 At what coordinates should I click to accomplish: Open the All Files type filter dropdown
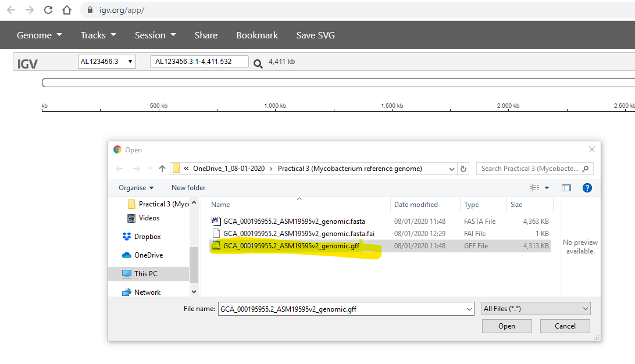(536, 309)
